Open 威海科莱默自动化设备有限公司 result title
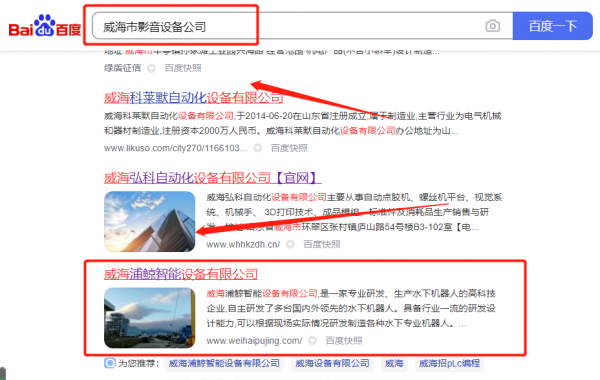Viewport: 600px width, 380px height. [x=194, y=98]
